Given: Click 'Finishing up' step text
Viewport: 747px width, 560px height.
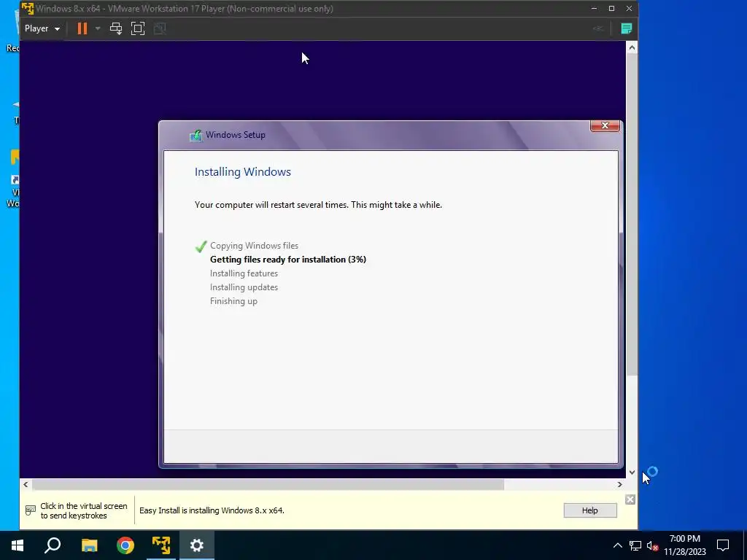Looking at the screenshot, I should click(x=233, y=301).
